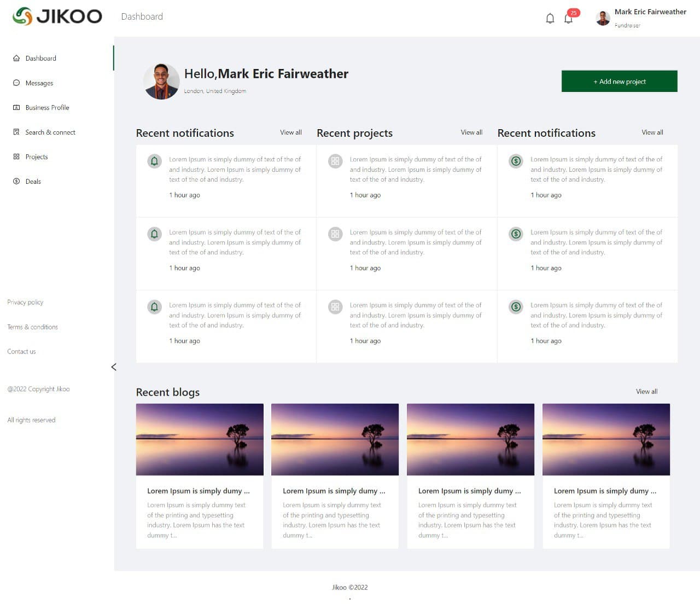Viewport: 700px width, 615px height.
Task: Click the Jikoo logo in header
Action: click(x=57, y=16)
